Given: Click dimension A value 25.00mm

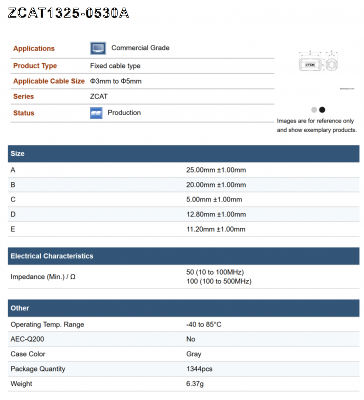Looking at the screenshot, I should [216, 170].
